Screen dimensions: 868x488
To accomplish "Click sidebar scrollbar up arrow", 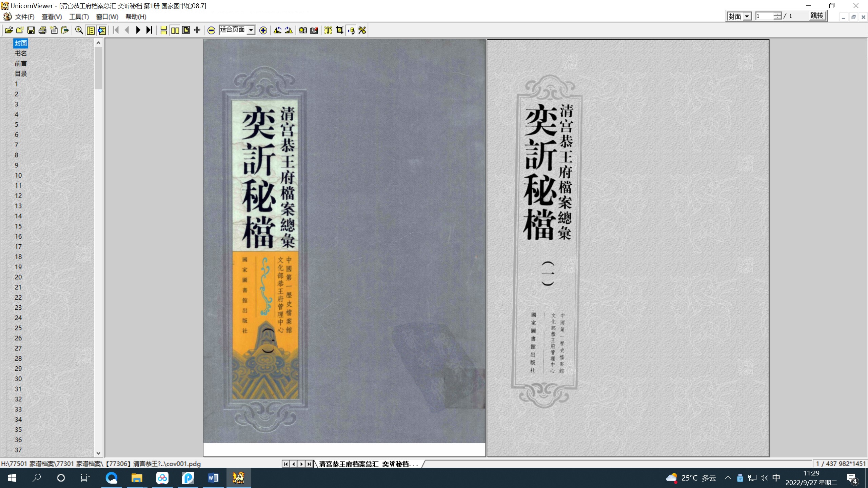I will [x=98, y=43].
